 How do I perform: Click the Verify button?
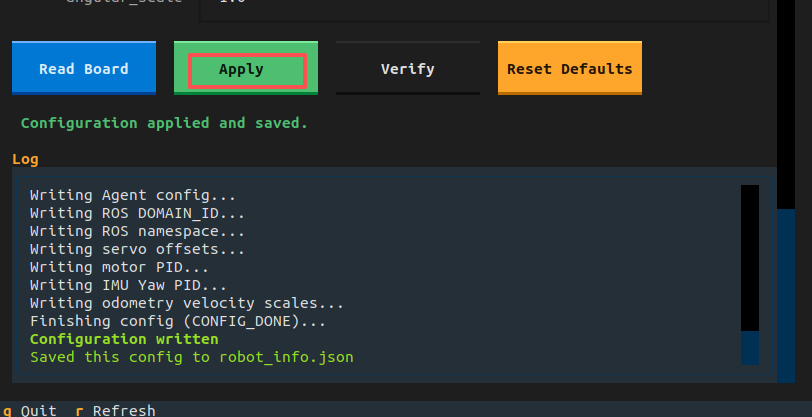pyautogui.click(x=408, y=68)
